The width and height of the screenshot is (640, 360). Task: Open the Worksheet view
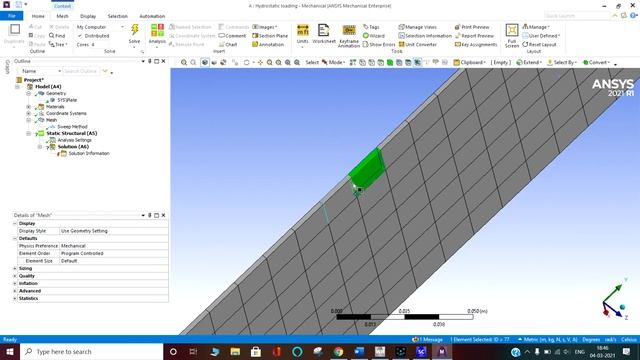(324, 33)
